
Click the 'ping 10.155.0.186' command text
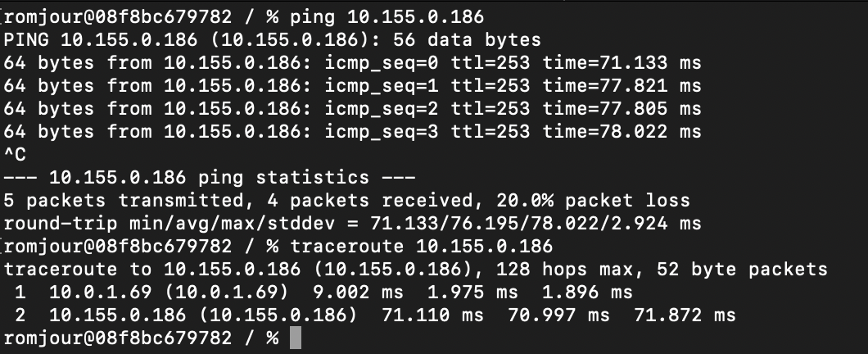tap(387, 17)
